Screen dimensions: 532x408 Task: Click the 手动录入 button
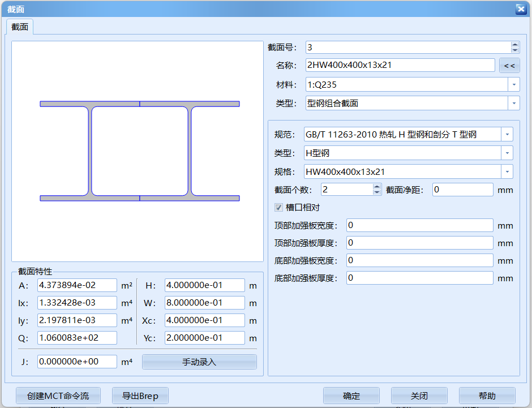coord(199,361)
